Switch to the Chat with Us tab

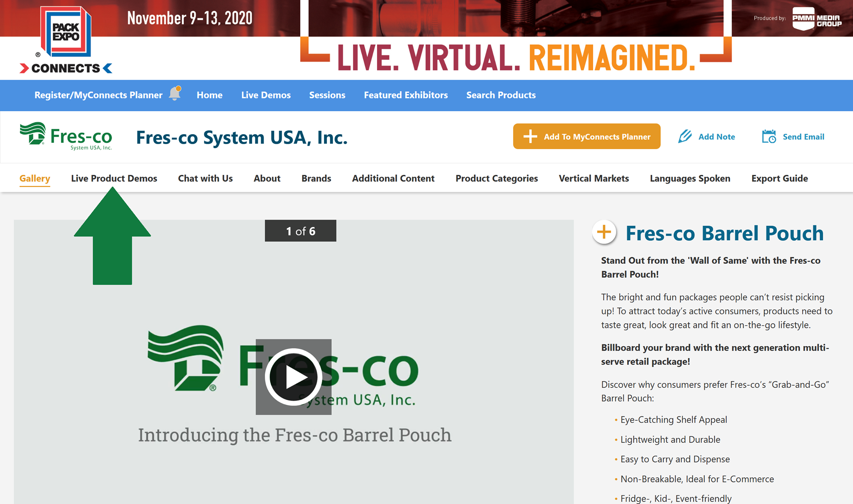pos(205,178)
